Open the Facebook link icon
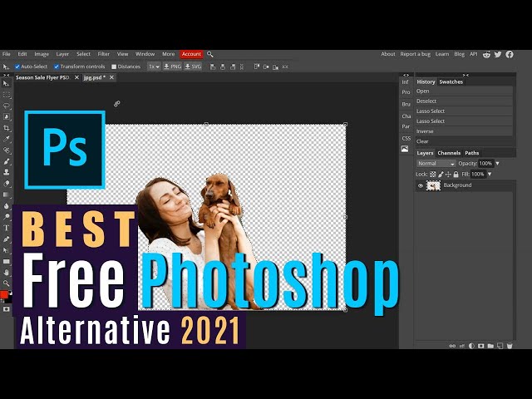Viewport: 532px width, 399px height. click(510, 54)
